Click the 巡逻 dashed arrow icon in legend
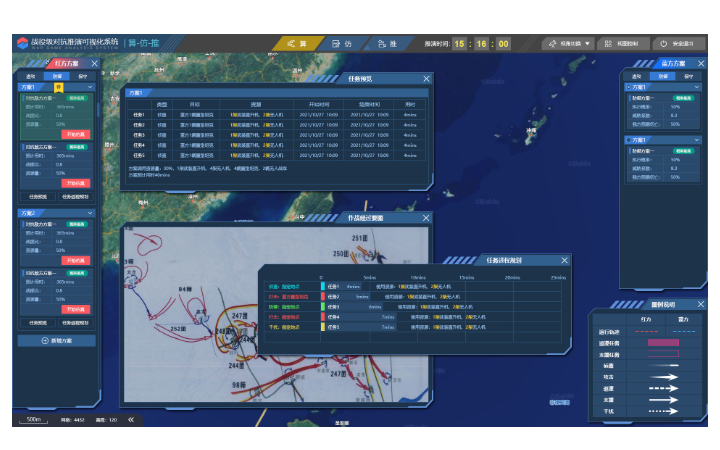 coord(663,388)
